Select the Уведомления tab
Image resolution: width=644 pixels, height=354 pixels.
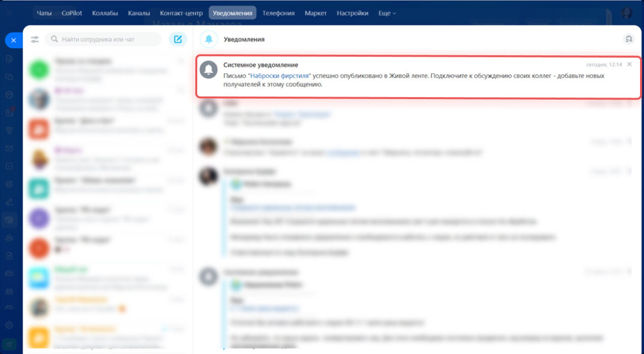coord(232,13)
